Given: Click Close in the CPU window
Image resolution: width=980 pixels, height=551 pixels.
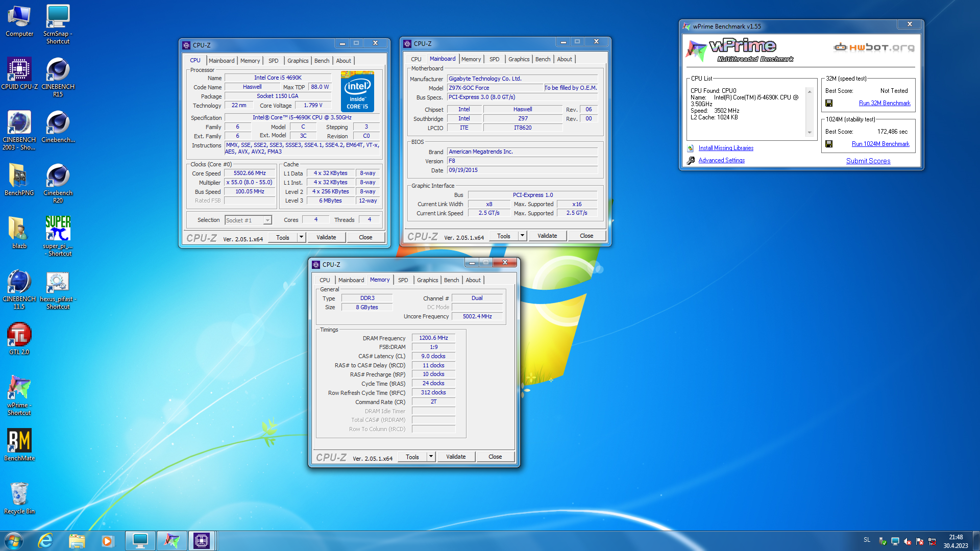Looking at the screenshot, I should [365, 237].
